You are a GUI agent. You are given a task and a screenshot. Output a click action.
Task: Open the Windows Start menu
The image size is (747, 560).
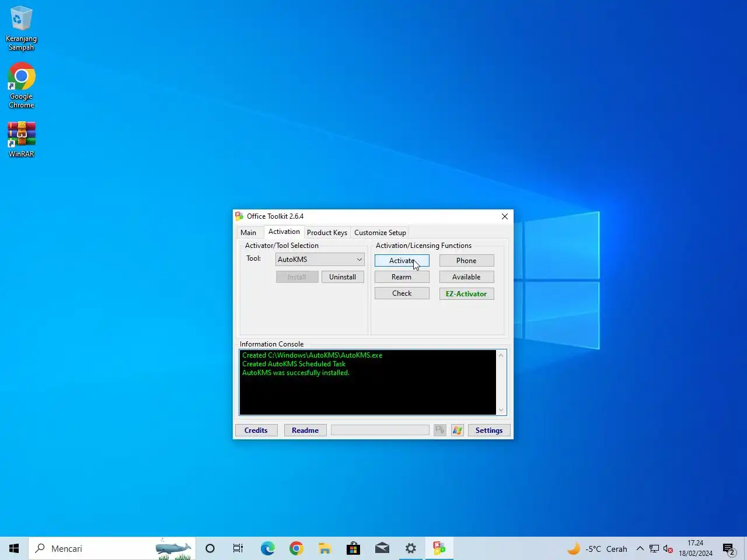14,548
